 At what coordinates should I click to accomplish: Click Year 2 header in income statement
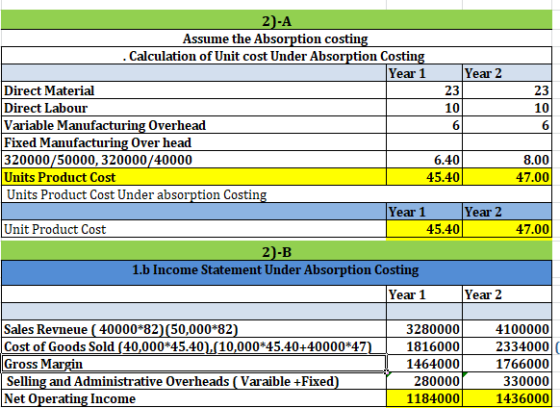507,294
